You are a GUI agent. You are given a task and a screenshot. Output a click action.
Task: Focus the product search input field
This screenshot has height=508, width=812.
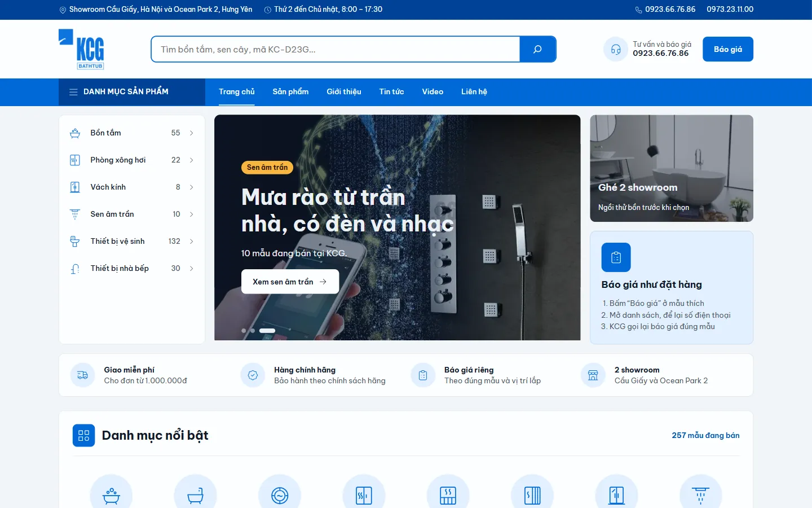[336, 49]
